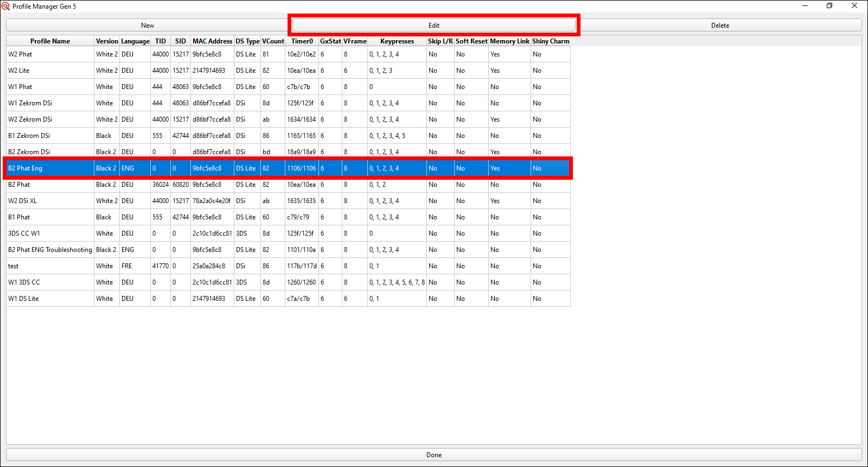Sort table by Timer0 header
Image resolution: width=868 pixels, height=467 pixels.
pos(302,41)
